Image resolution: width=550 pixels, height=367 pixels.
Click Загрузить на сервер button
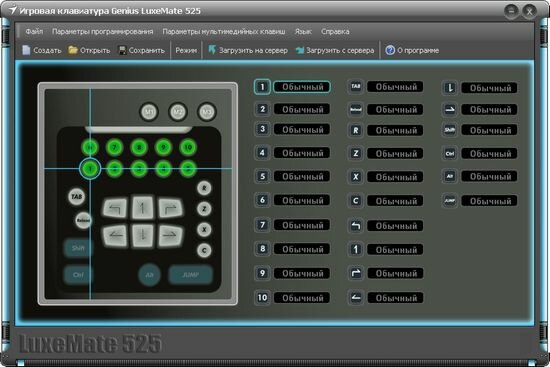click(248, 50)
